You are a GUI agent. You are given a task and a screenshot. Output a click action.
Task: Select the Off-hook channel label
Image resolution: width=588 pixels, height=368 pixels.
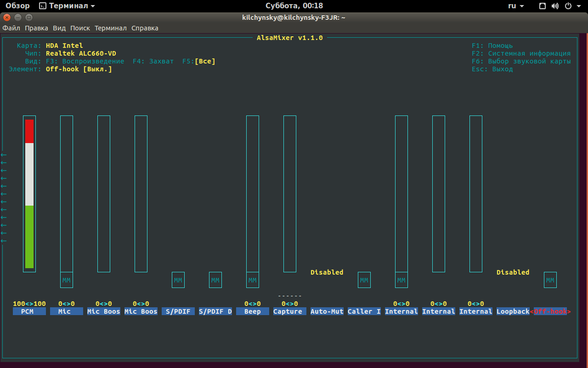pyautogui.click(x=550, y=311)
